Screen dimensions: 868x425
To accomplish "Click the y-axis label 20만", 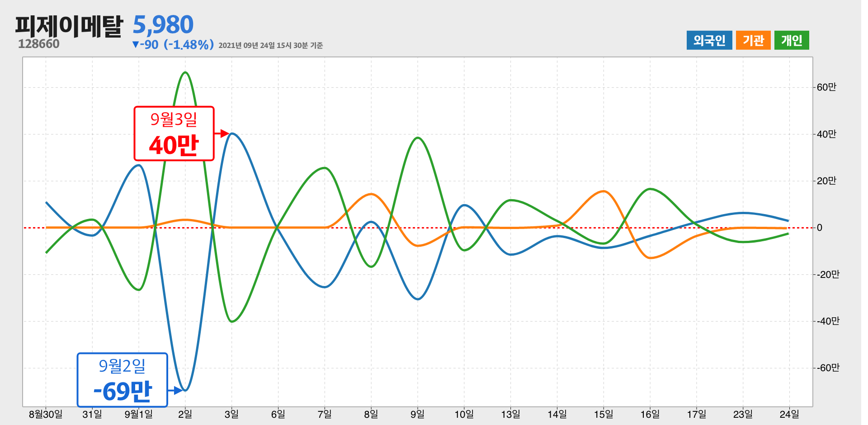I will pos(826,181).
